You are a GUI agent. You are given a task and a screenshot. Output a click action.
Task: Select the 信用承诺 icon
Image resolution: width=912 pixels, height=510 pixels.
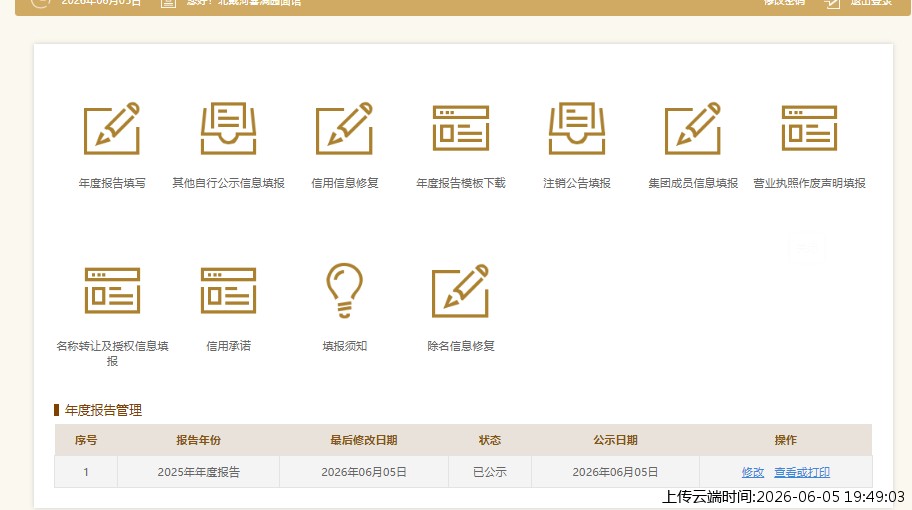point(228,291)
